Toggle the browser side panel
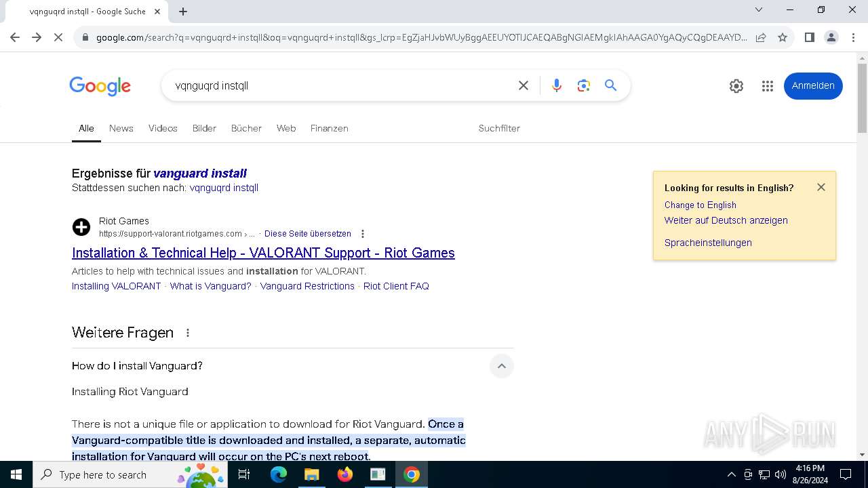Image resolution: width=868 pixels, height=488 pixels. pyautogui.click(x=809, y=37)
